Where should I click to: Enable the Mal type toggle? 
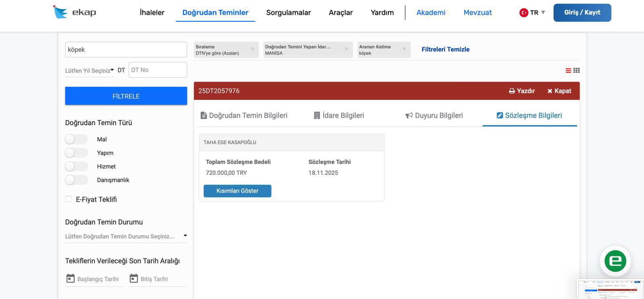(x=76, y=139)
